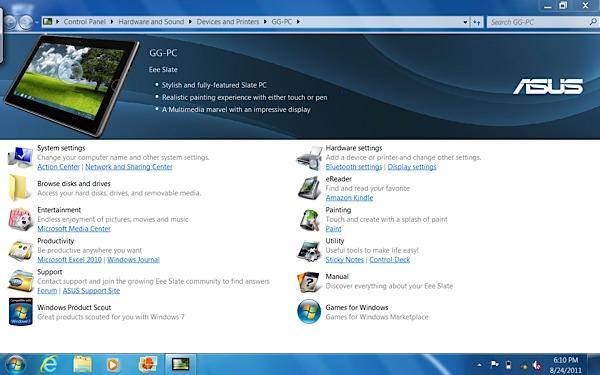
Task: Open Microsoft Media Center link
Action: click(x=74, y=229)
